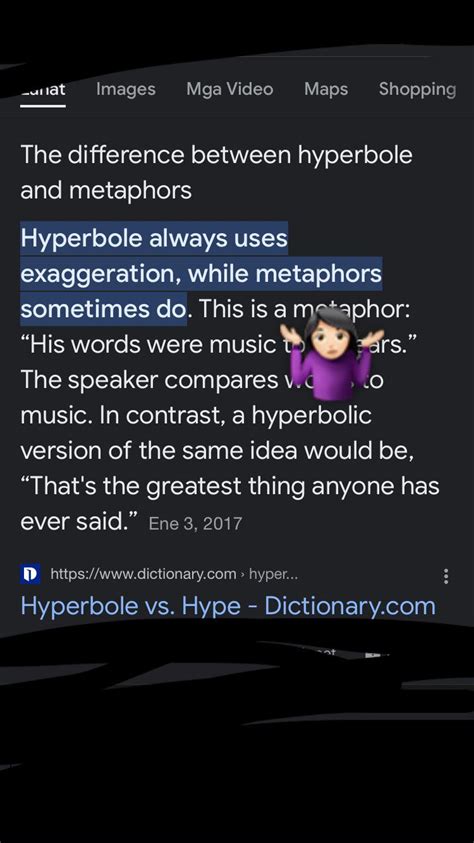This screenshot has height=843, width=474.
Task: Switch to the Images tab
Action: (126, 89)
